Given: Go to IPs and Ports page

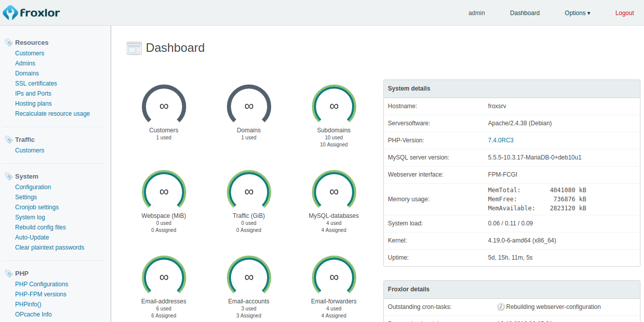Looking at the screenshot, I should 33,94.
